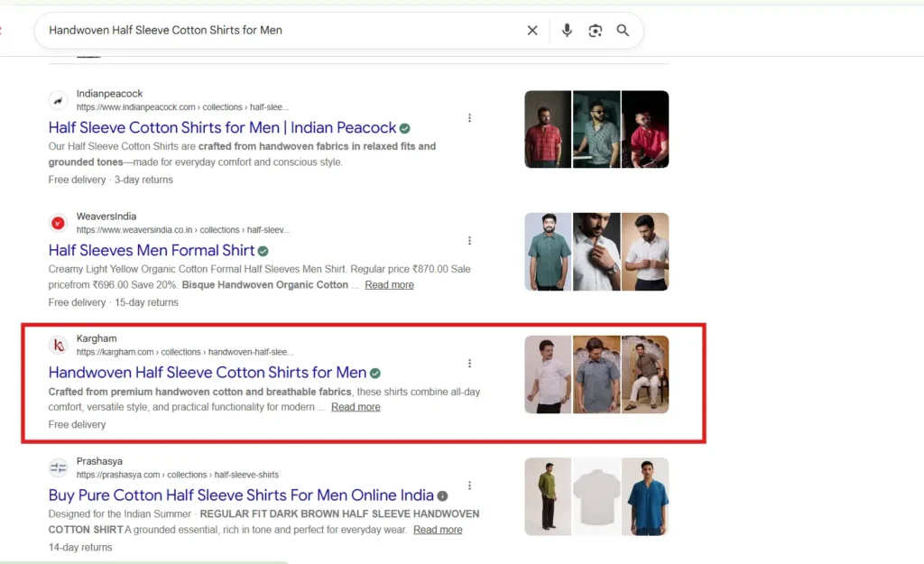This screenshot has height=564, width=924.
Task: Click verified badge beside Half Sleeves Men Formal Shirt
Action: click(x=263, y=251)
